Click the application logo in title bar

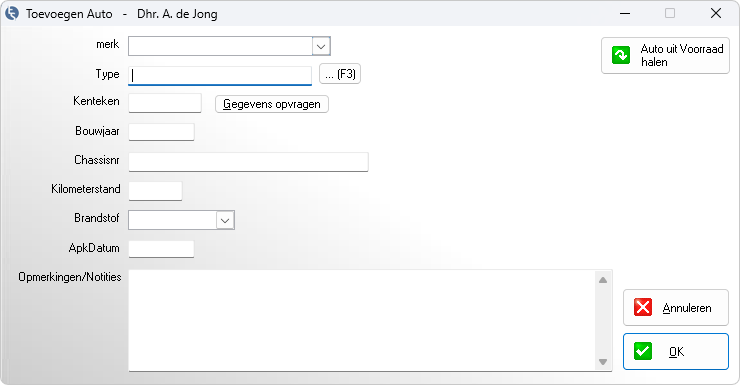pyautogui.click(x=12, y=13)
